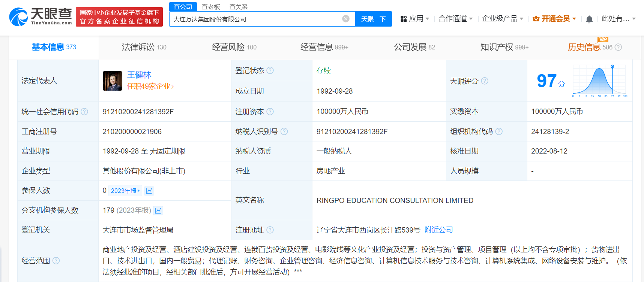The width and height of the screenshot is (644, 282).
Task: Click help icon next to 统一社会信用代码
Action: pyautogui.click(x=84, y=112)
